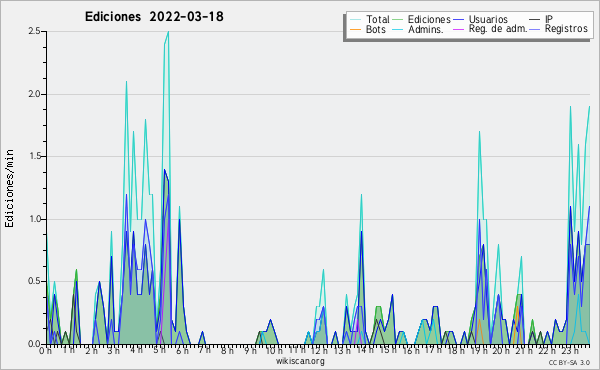This screenshot has width=600, height=370.
Task: Click the '14 h' x-axis label
Action: click(365, 350)
